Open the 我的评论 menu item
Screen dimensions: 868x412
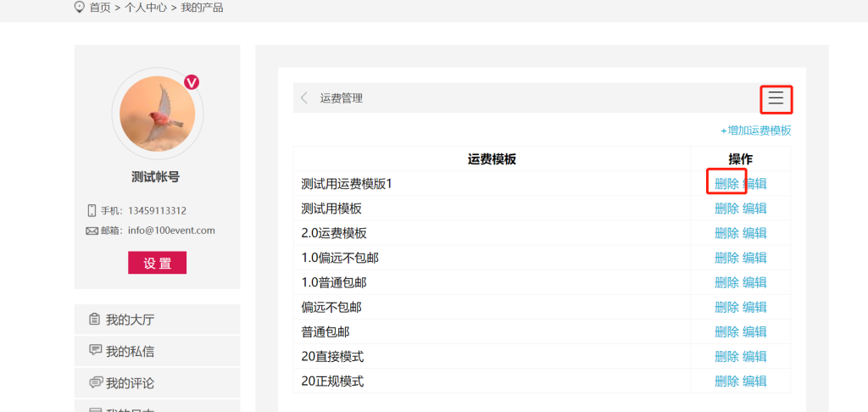coord(157,382)
